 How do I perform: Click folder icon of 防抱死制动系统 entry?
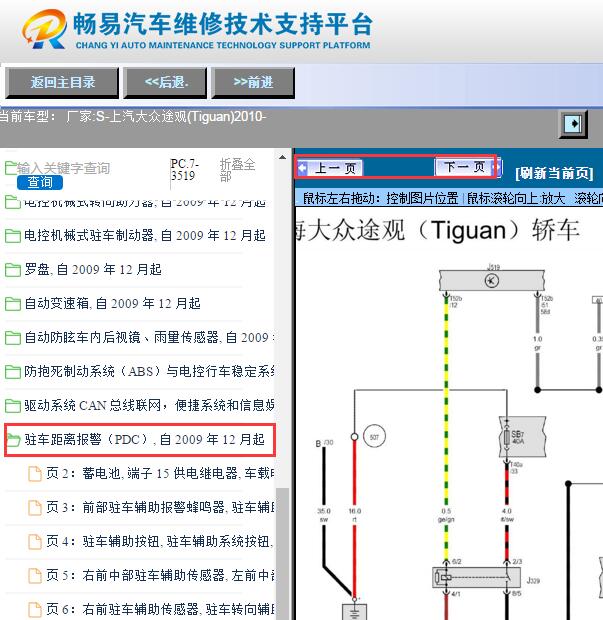(13, 372)
